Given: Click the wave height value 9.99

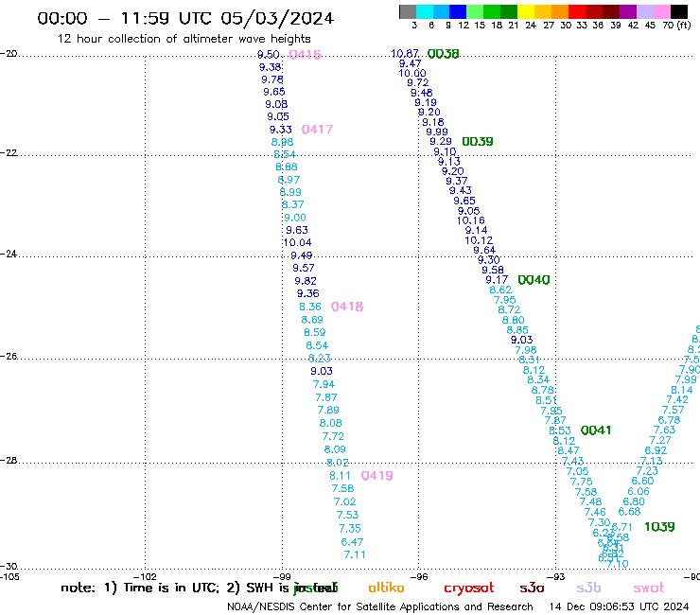Looking at the screenshot, I should click(x=437, y=132).
